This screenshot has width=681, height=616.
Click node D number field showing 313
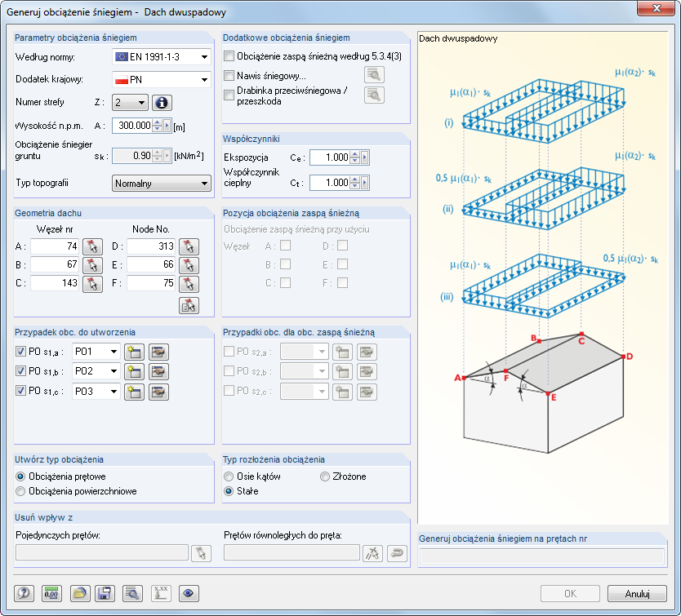click(151, 246)
